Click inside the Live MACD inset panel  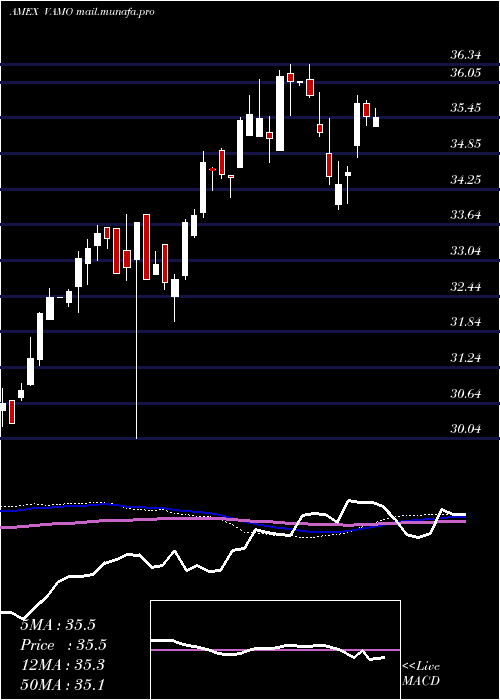point(275,650)
